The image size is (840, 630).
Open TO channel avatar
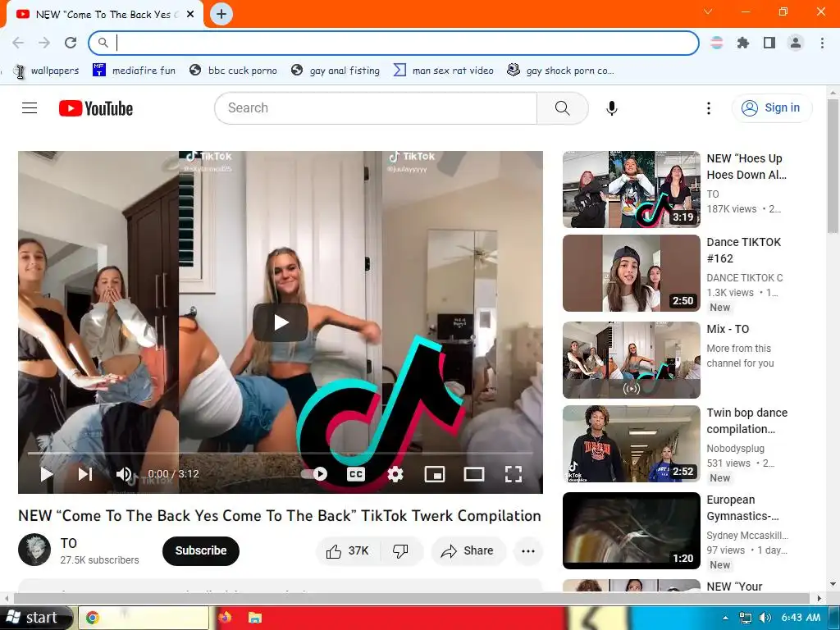coord(34,550)
